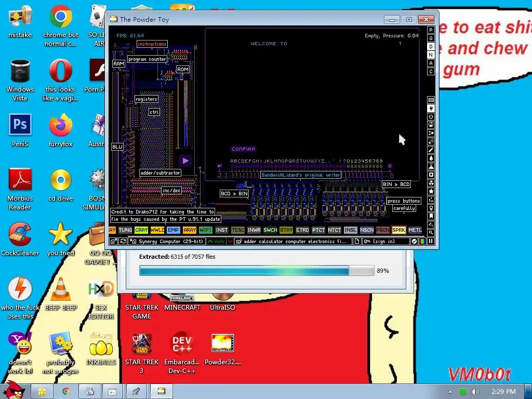The height and width of the screenshot is (399, 532).
Task: Open the Sensors gauge category icon
Action: [x=431, y=125]
